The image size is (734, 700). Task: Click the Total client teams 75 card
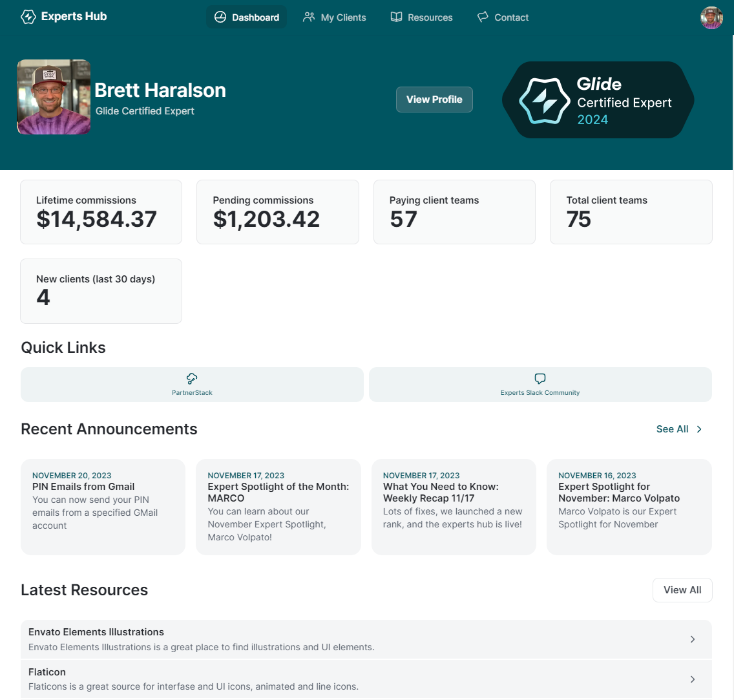(631, 212)
